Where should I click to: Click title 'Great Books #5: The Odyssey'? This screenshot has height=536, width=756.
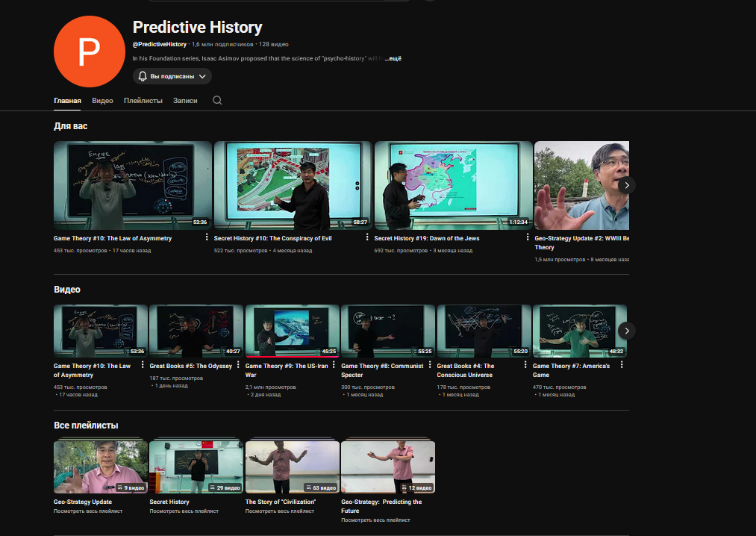[x=191, y=367]
